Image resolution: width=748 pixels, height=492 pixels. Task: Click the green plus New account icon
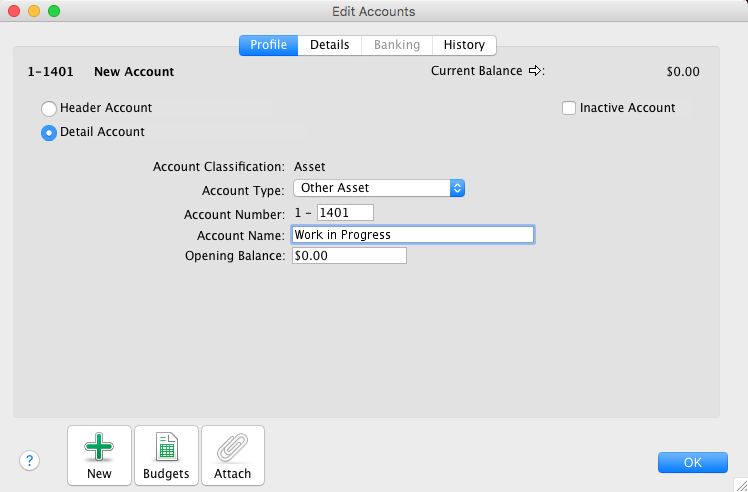(99, 447)
